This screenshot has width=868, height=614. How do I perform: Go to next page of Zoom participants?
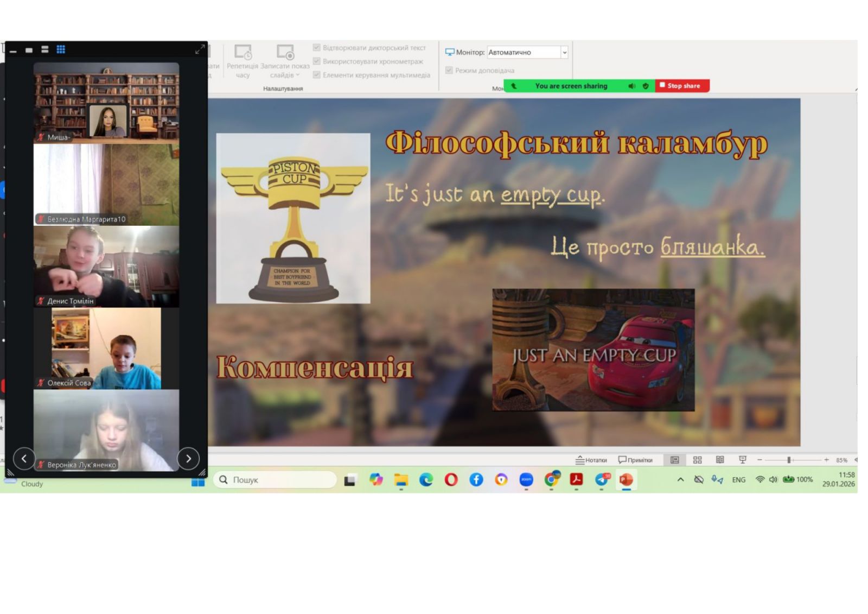pyautogui.click(x=188, y=459)
